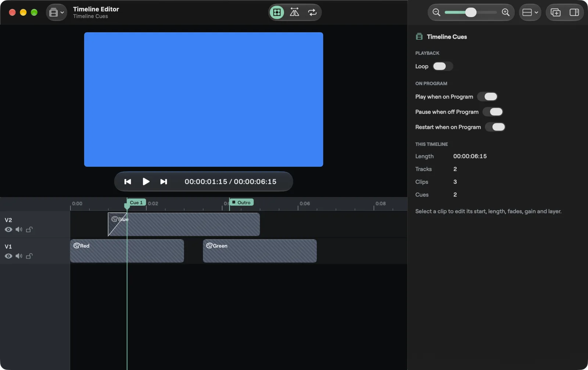Open the timeline film-strip dropdown menu
This screenshot has width=588, height=370.
(x=57, y=12)
